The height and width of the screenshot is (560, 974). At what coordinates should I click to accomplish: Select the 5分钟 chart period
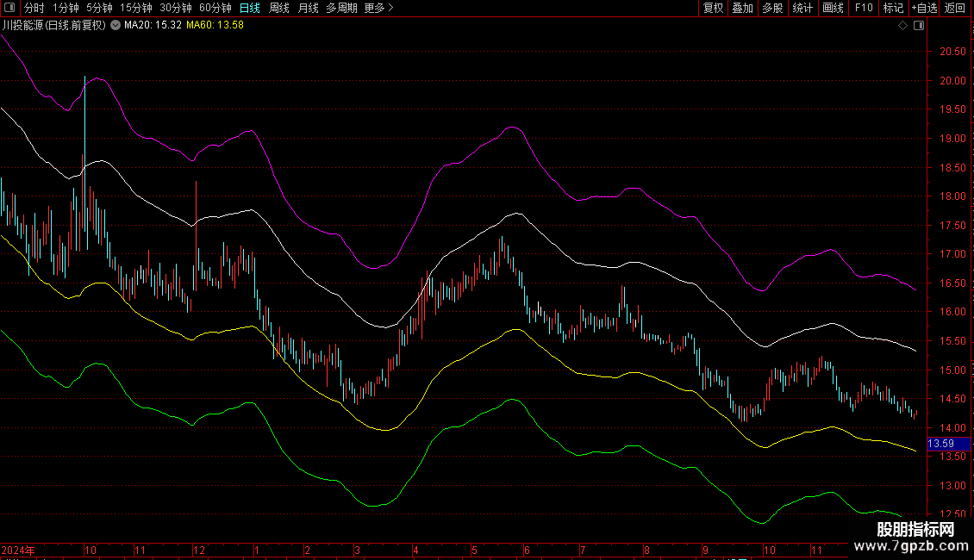click(99, 8)
